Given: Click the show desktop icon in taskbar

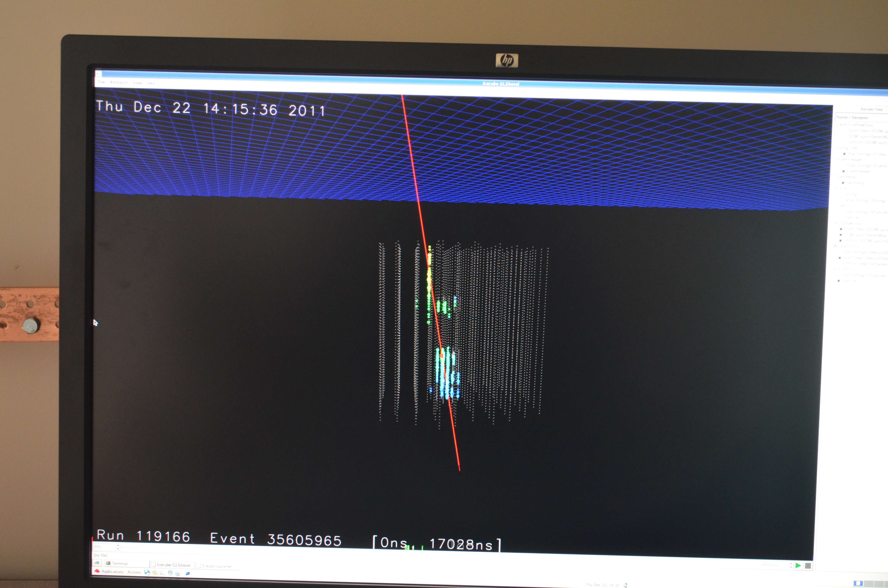Looking at the screenshot, I should 97,563.
